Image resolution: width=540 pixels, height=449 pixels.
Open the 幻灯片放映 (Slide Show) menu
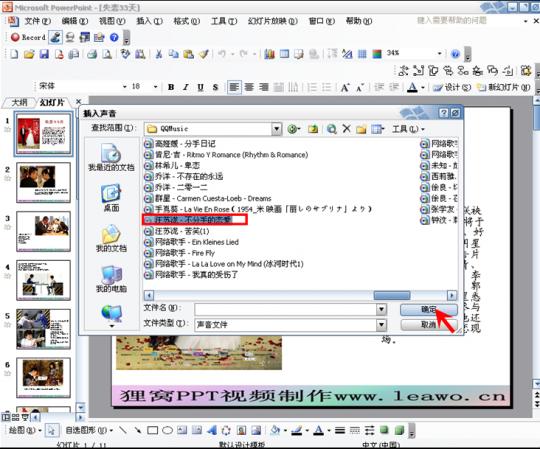[272, 21]
